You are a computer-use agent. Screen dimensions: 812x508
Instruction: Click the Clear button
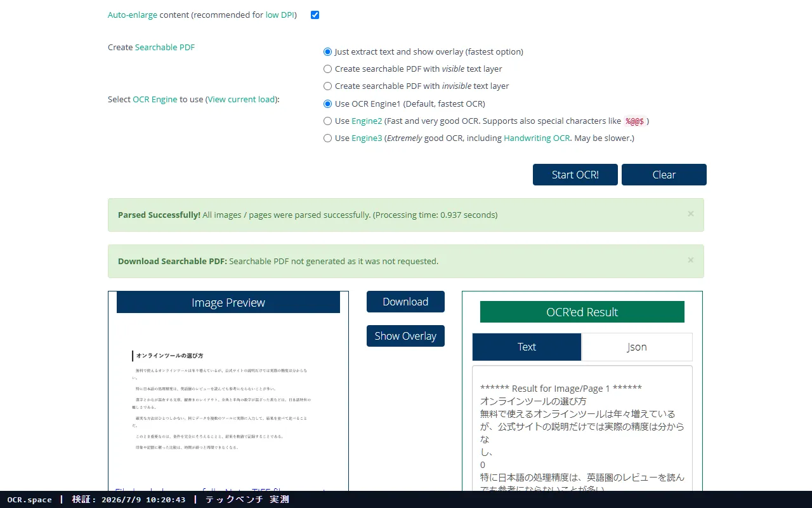tap(664, 175)
